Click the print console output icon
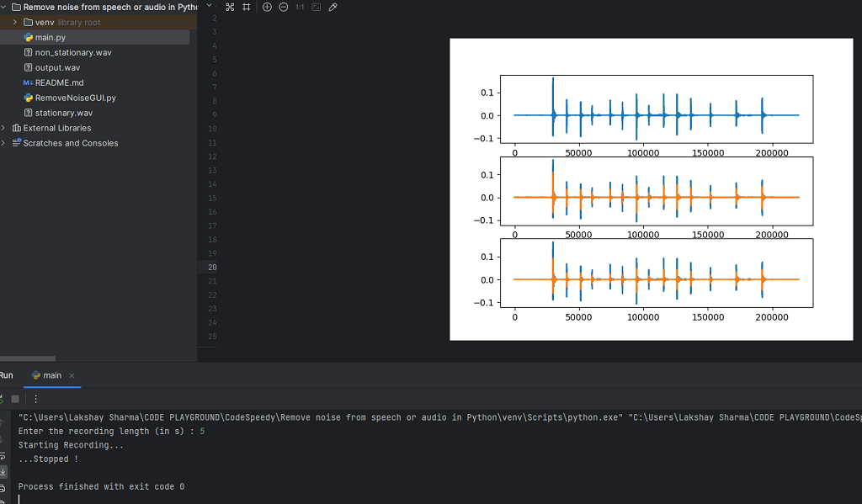This screenshot has height=504, width=862. pyautogui.click(x=3, y=488)
